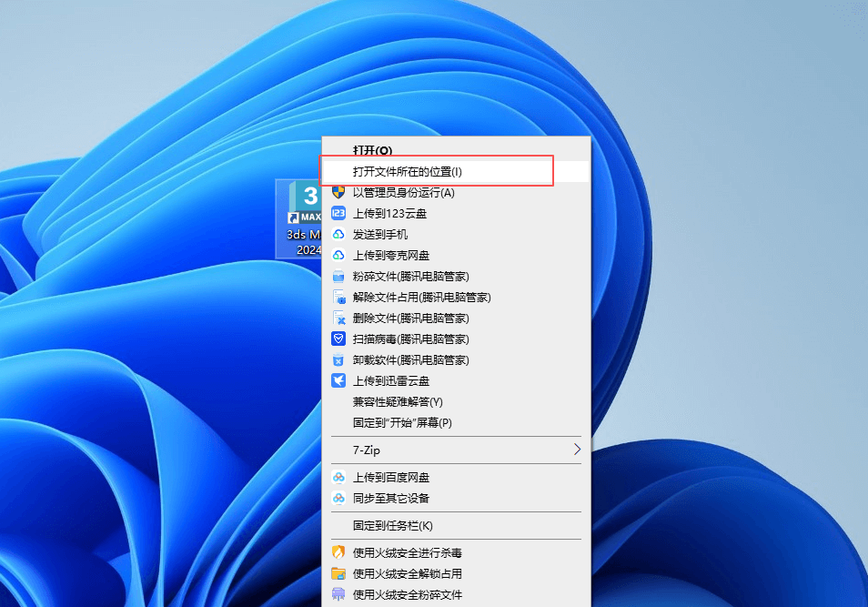Click the 迅雷云盘 upload icon
The image size is (868, 607).
(x=337, y=380)
